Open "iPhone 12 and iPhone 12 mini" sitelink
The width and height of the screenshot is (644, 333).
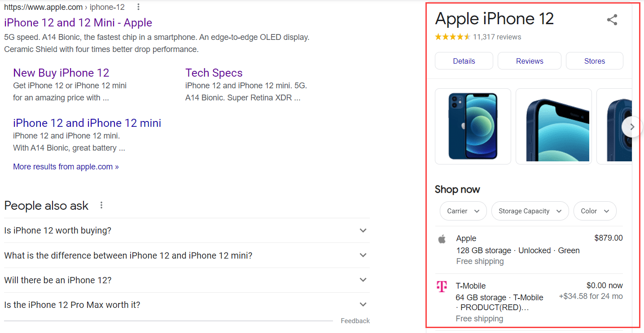(87, 123)
